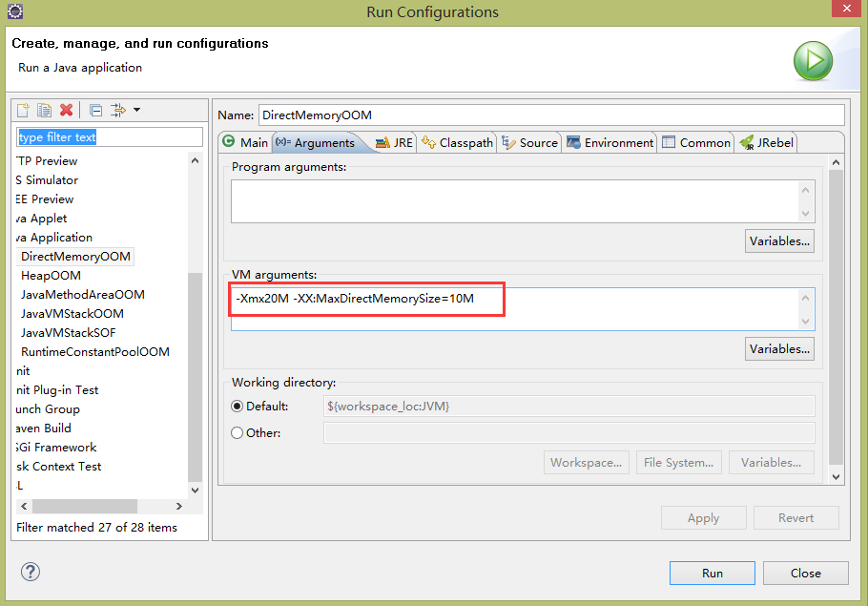
Task: Click the filter launch configurations icon
Action: (118, 110)
